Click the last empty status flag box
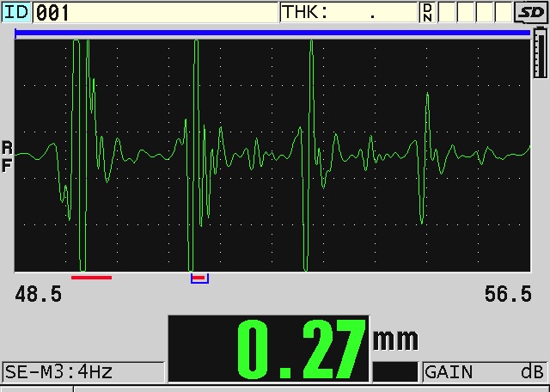 (x=504, y=12)
